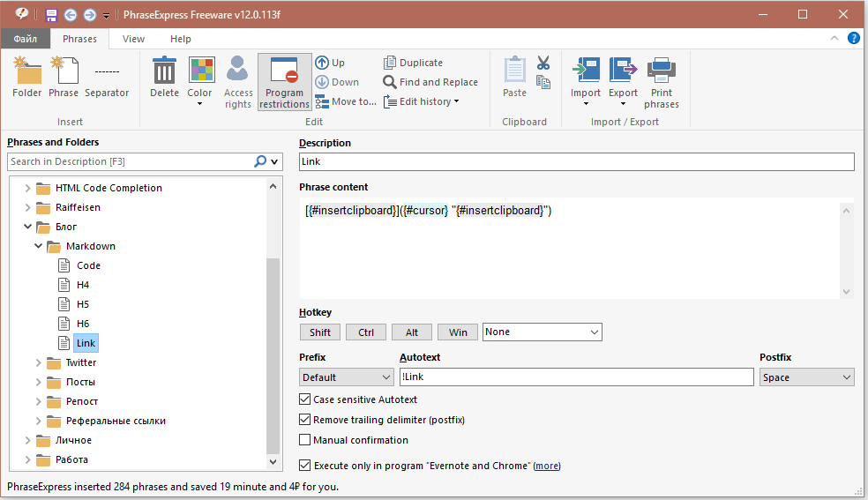
Task: Print phrases
Action: [662, 82]
